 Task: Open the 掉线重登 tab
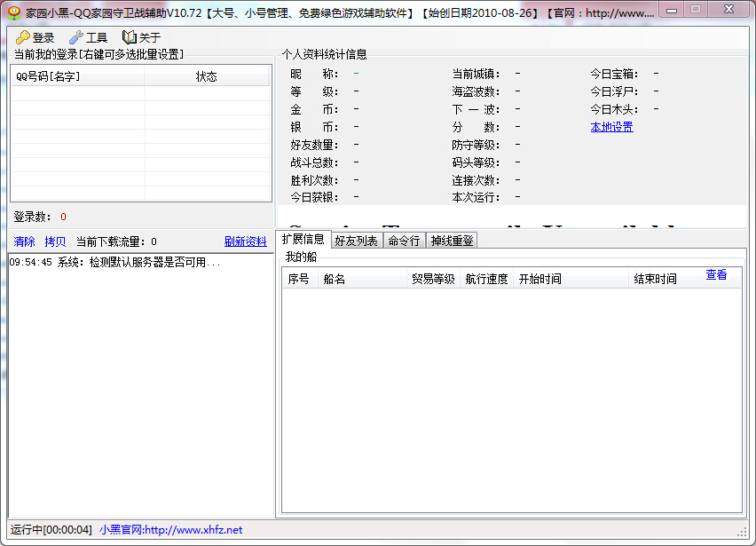(x=451, y=240)
